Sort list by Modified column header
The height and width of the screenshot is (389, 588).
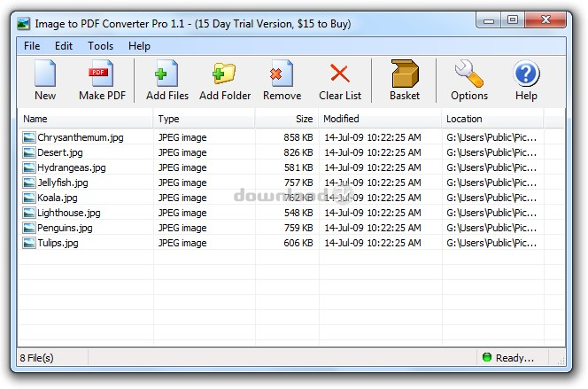(380, 119)
